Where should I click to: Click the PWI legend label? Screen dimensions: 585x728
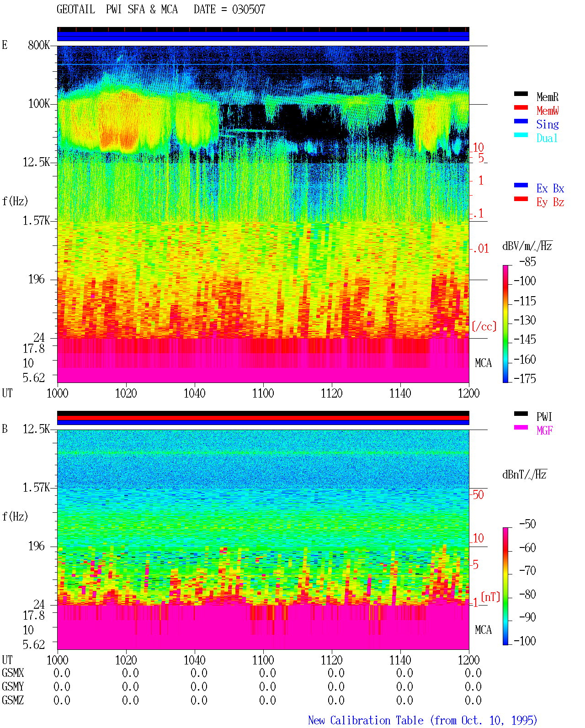(544, 417)
